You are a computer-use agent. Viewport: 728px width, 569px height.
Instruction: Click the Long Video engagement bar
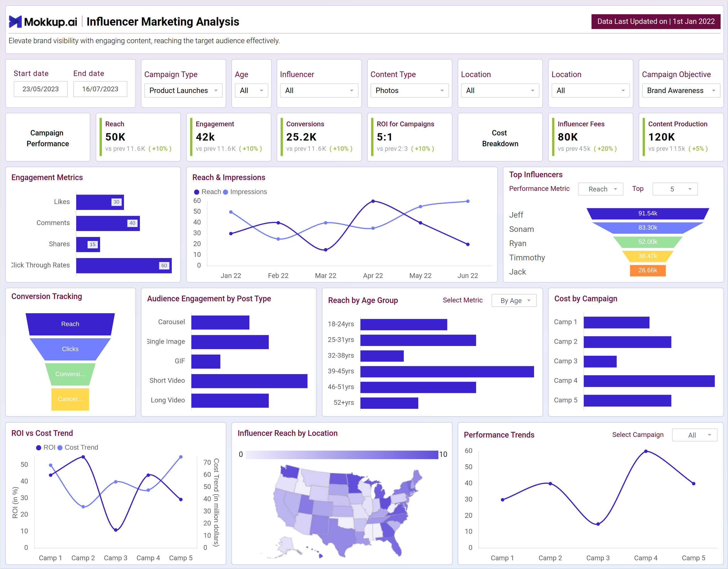(x=230, y=401)
